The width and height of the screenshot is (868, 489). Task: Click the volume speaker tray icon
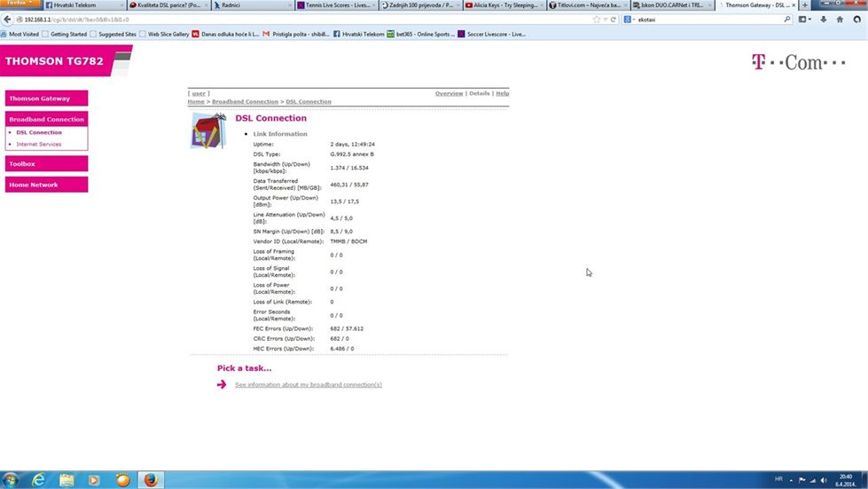pyautogui.click(x=824, y=480)
